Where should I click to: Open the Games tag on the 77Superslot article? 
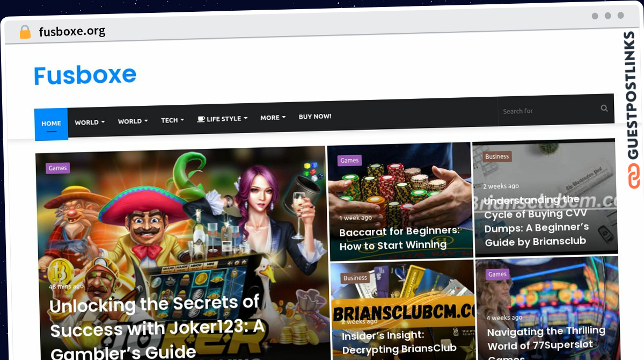(497, 274)
